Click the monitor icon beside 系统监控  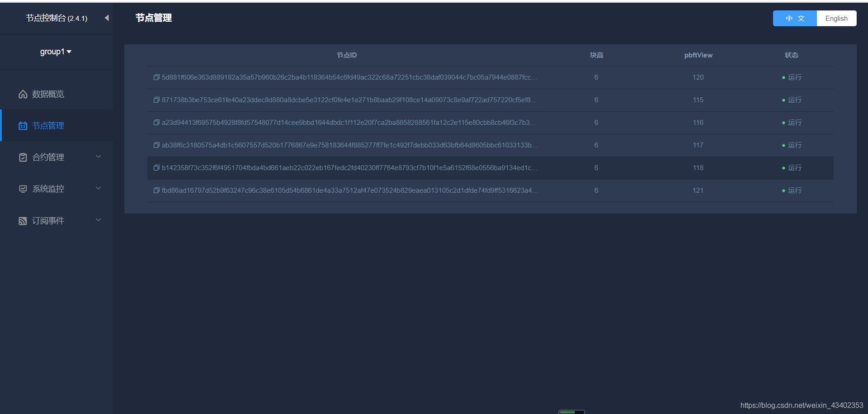[x=23, y=189]
